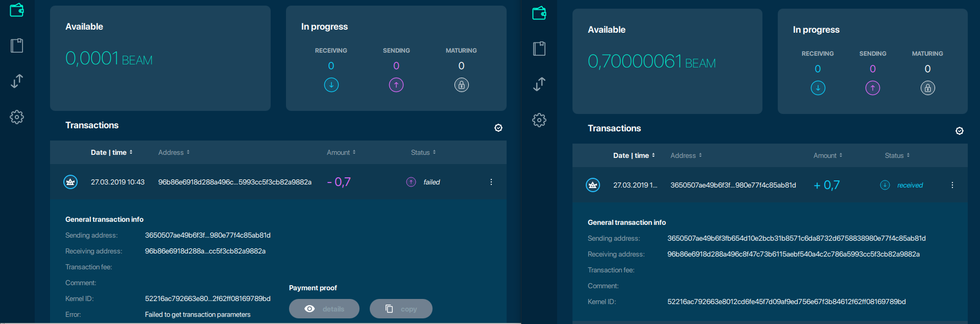This screenshot has width=980, height=324.
Task: Sort right table by Date | time
Action: point(634,155)
